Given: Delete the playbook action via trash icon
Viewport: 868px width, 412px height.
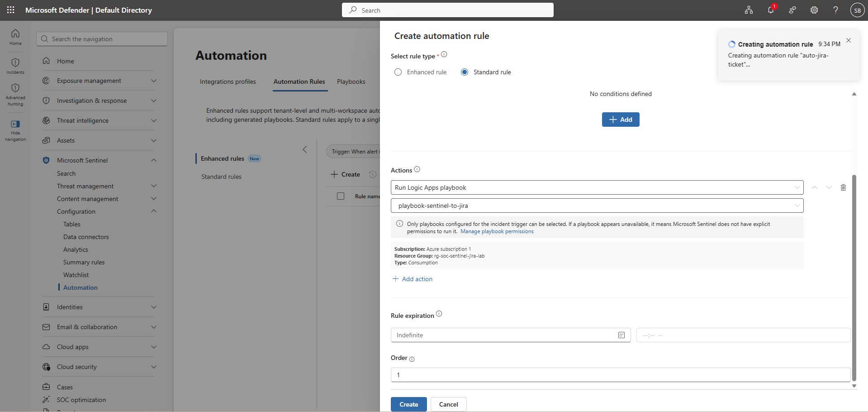Looking at the screenshot, I should click(843, 187).
